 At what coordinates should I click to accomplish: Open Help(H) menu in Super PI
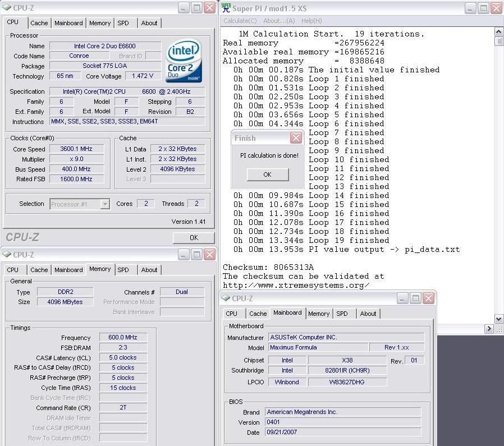click(311, 21)
